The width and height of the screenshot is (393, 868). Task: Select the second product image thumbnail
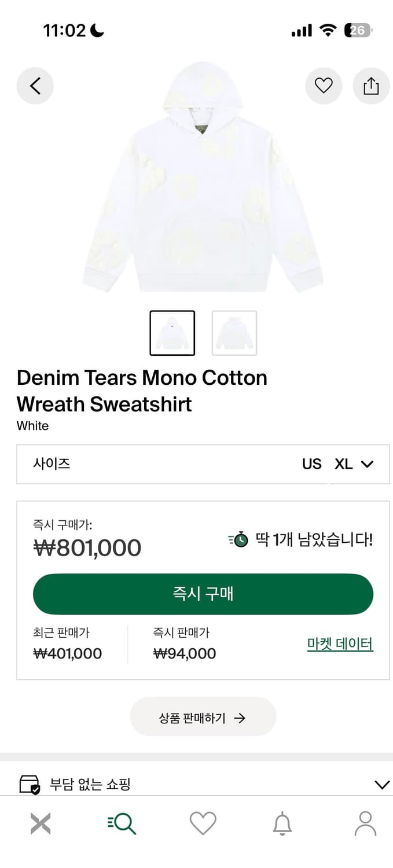point(234,333)
